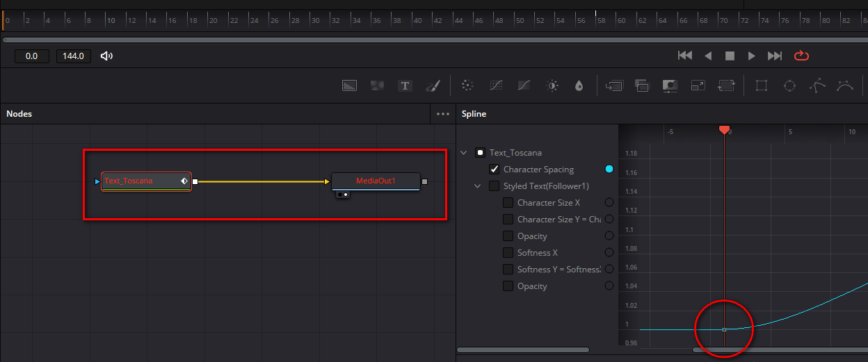The height and width of the screenshot is (362, 868).
Task: Add a Color Curves grid icon node
Action: [x=496, y=85]
